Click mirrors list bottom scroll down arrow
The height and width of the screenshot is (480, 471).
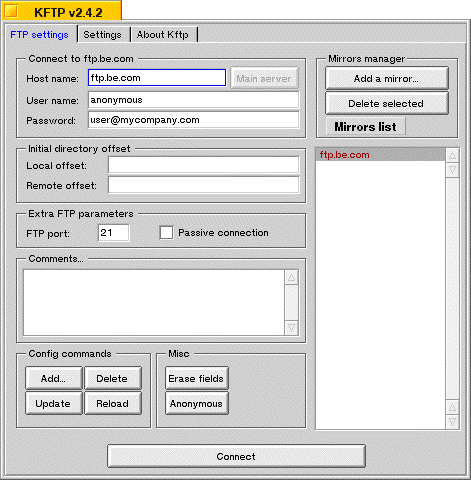pyautogui.click(x=452, y=422)
